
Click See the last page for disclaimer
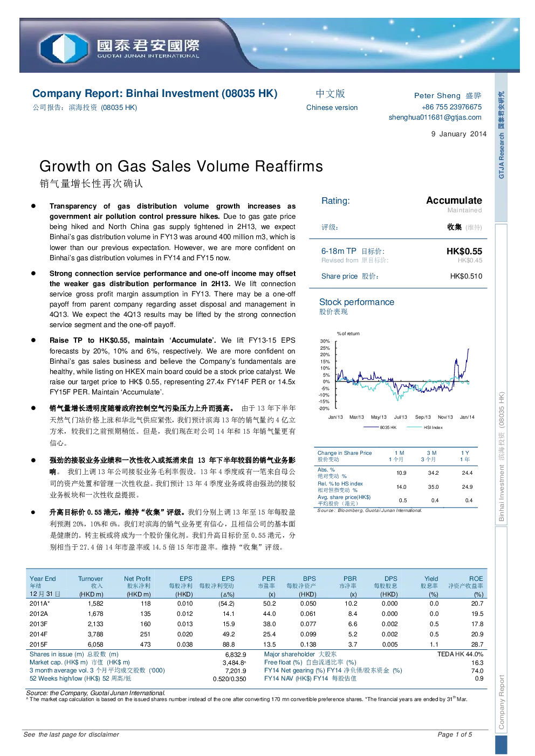[x=71, y=735]
